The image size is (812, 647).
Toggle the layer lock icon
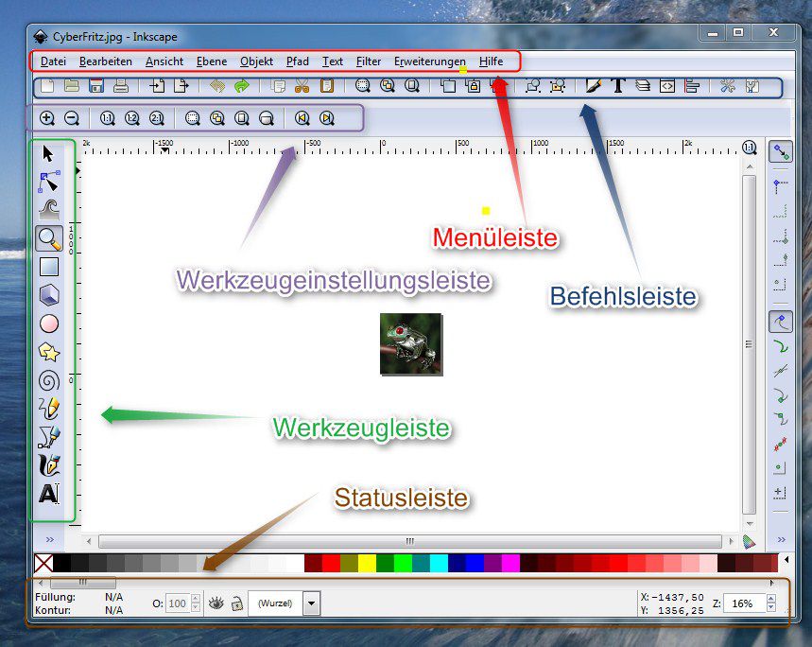(235, 602)
